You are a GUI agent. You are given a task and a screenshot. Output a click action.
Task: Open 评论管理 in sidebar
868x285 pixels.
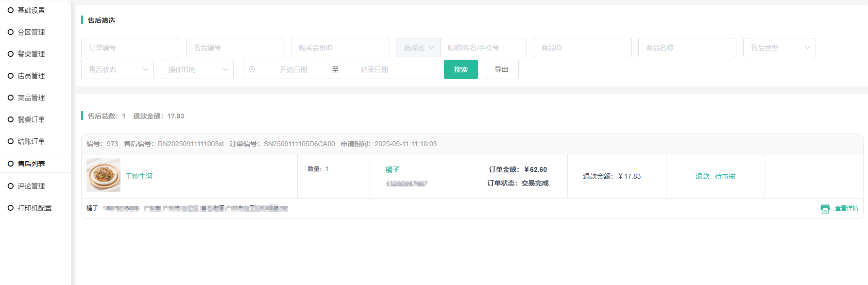(31, 186)
